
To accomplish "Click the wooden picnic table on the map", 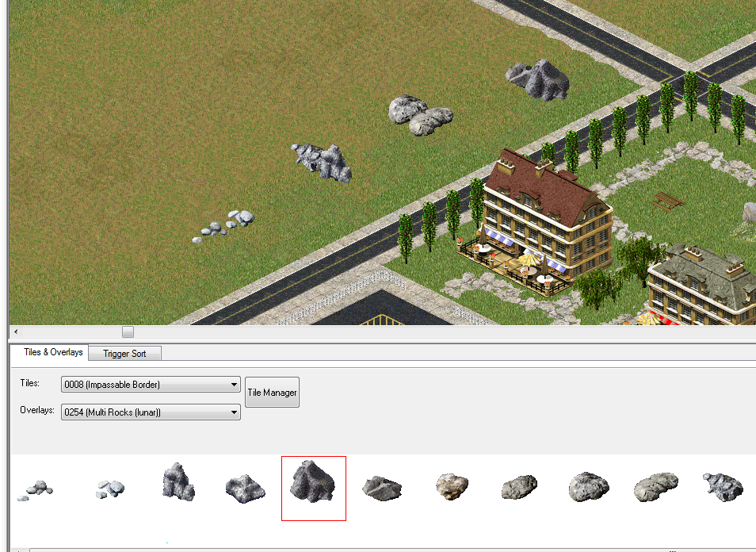I will [667, 201].
